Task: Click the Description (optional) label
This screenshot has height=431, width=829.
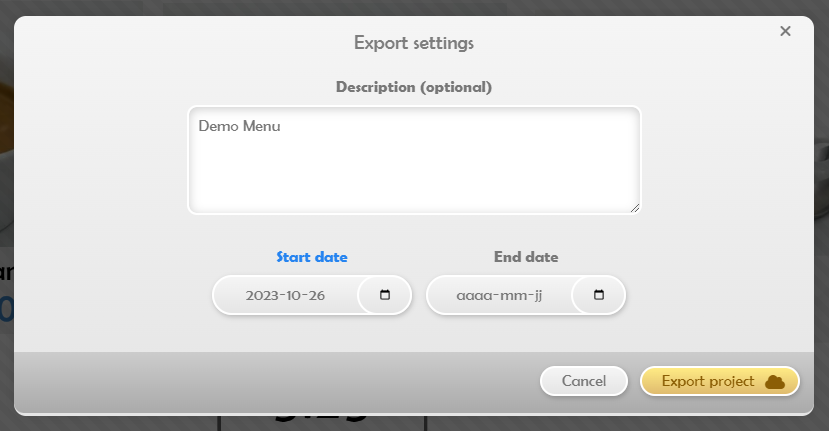Action: coord(414,87)
